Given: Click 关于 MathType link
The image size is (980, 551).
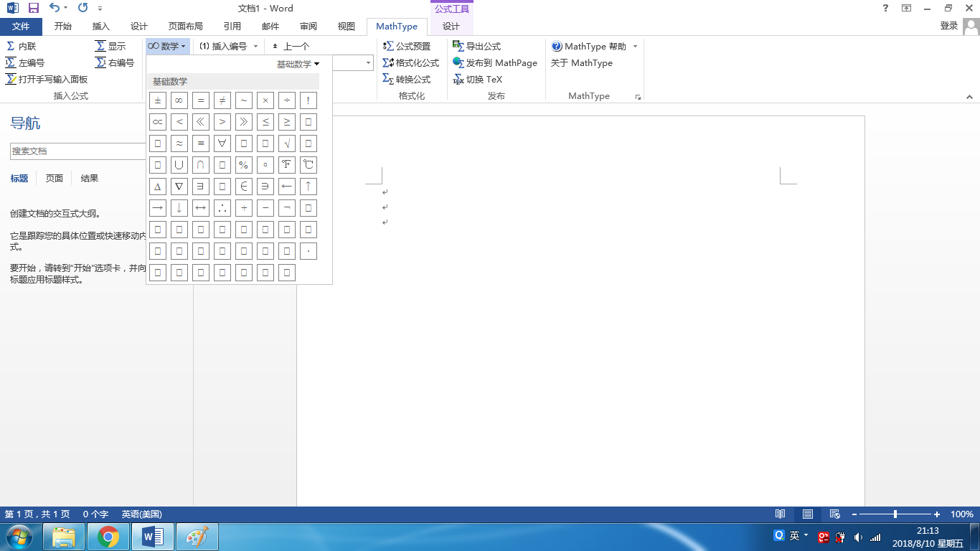Looking at the screenshot, I should click(x=582, y=62).
